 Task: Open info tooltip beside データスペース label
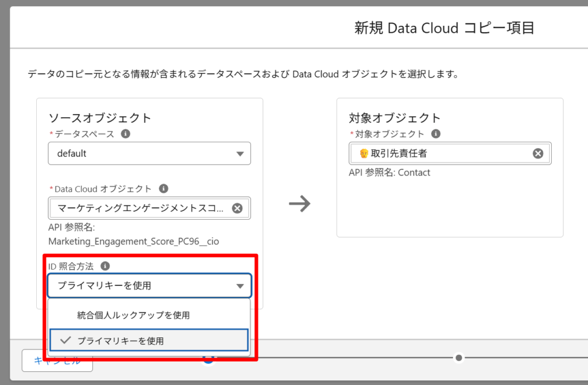click(x=126, y=134)
